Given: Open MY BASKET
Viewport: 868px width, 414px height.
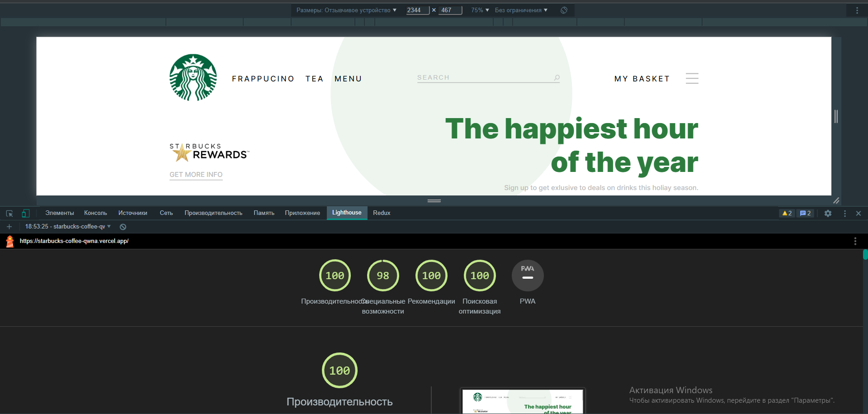Looking at the screenshot, I should [642, 78].
